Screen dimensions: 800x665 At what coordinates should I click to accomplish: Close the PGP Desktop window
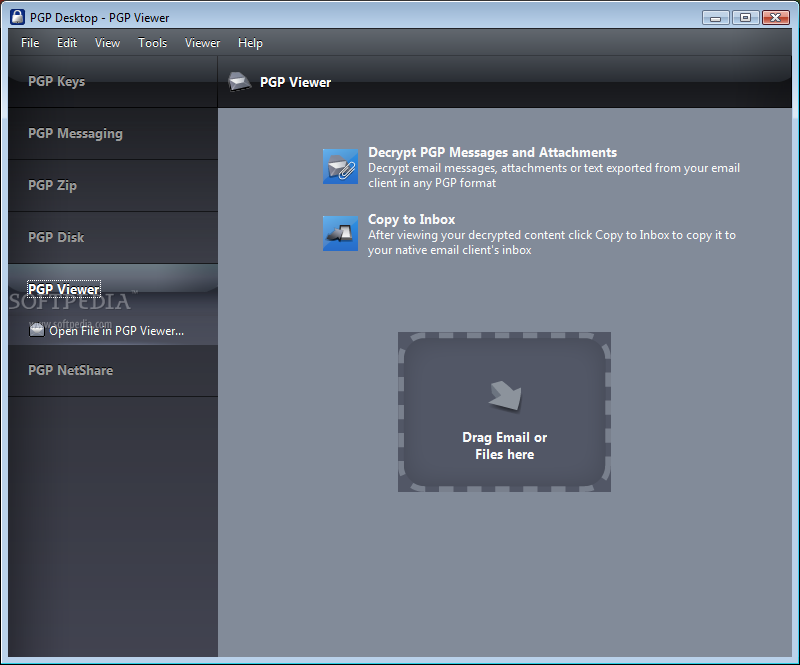776,18
